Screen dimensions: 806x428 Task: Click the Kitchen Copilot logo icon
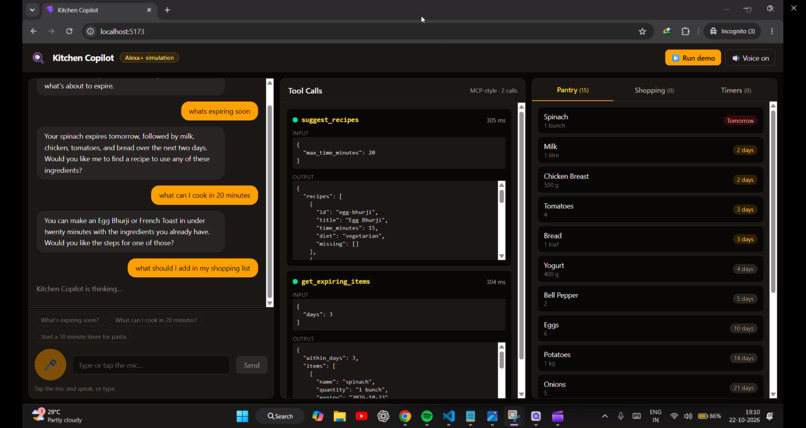[39, 58]
